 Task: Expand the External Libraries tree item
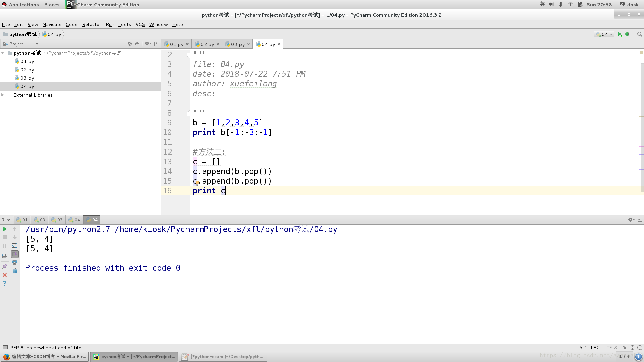point(4,95)
